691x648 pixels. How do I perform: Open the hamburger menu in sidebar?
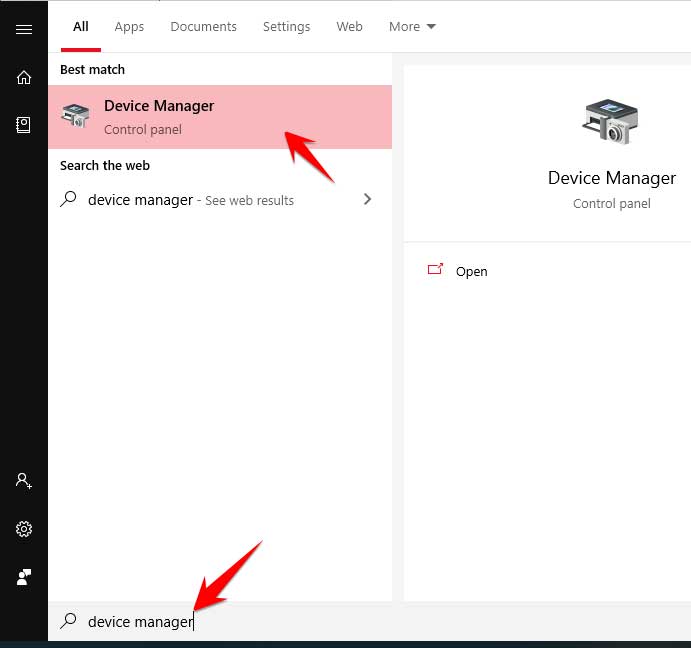[x=24, y=29]
